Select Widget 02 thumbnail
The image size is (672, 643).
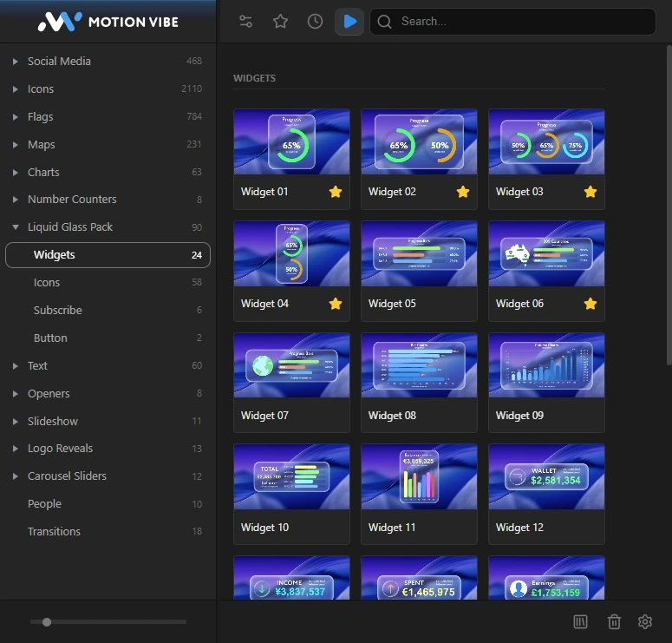click(x=419, y=141)
